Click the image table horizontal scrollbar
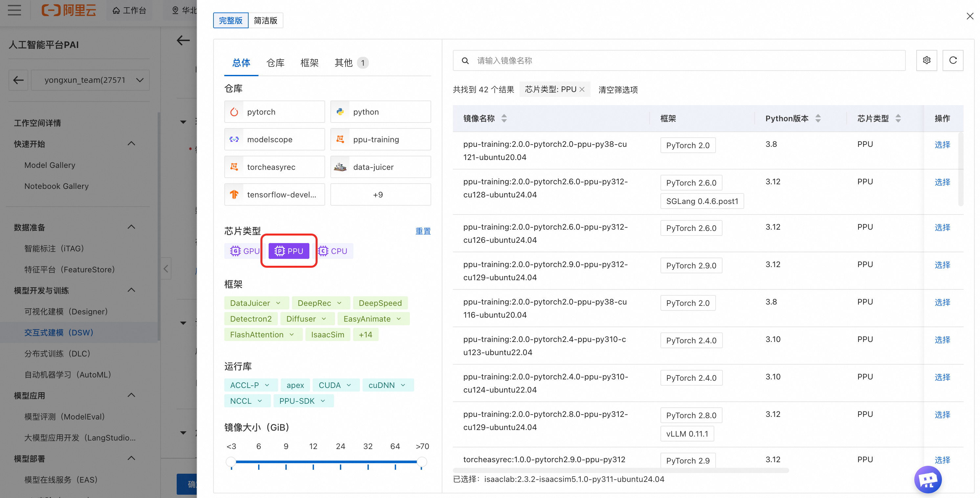The image size is (980, 498). [x=620, y=471]
